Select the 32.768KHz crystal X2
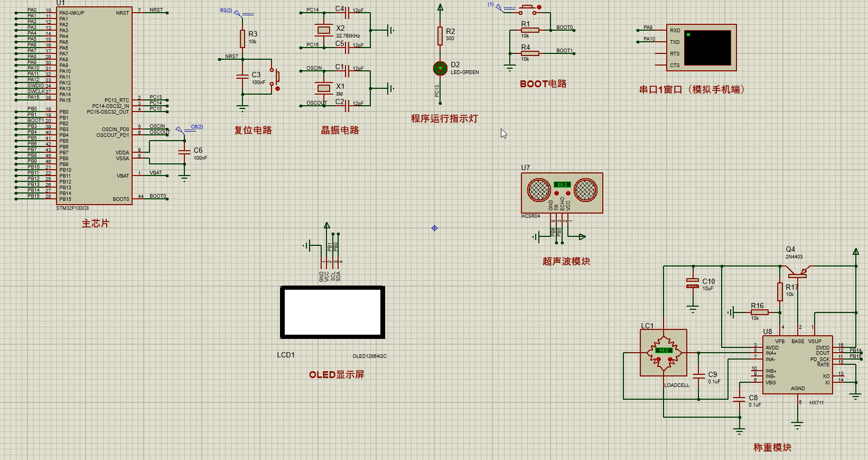 pos(323,30)
